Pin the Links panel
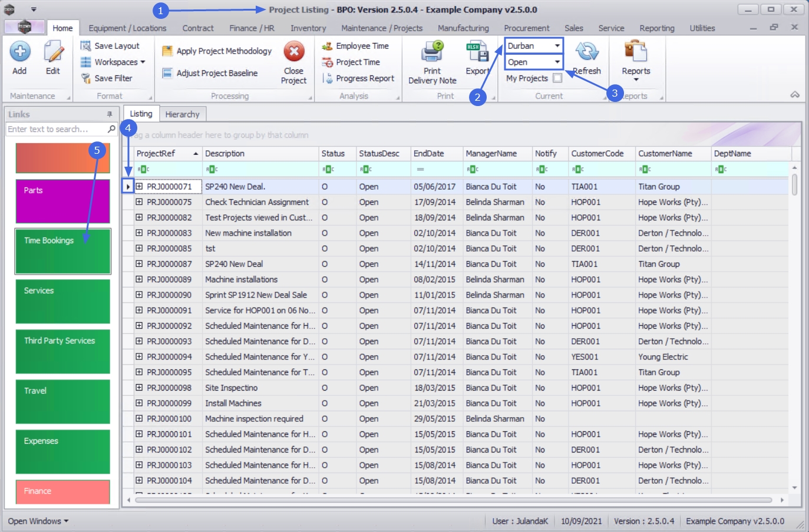809x532 pixels. 110,114
